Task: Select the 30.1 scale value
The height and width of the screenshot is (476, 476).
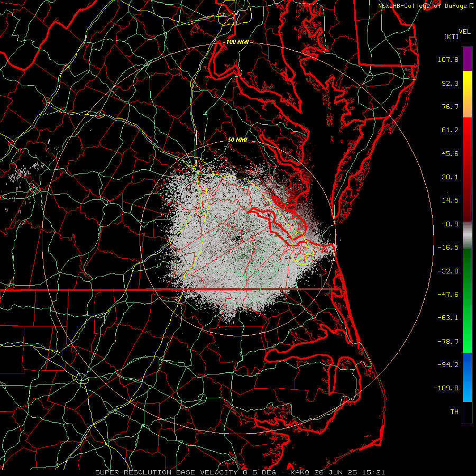Action: coord(450,177)
